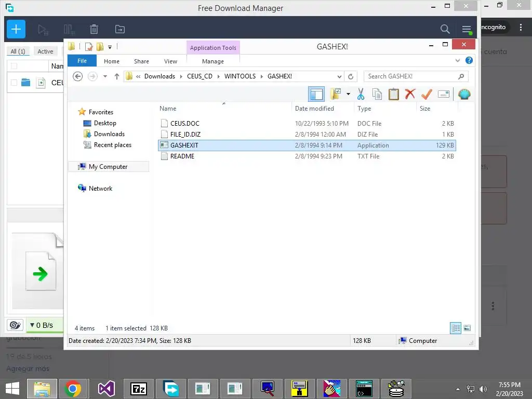Select the All (1) filter tab

(x=18, y=51)
